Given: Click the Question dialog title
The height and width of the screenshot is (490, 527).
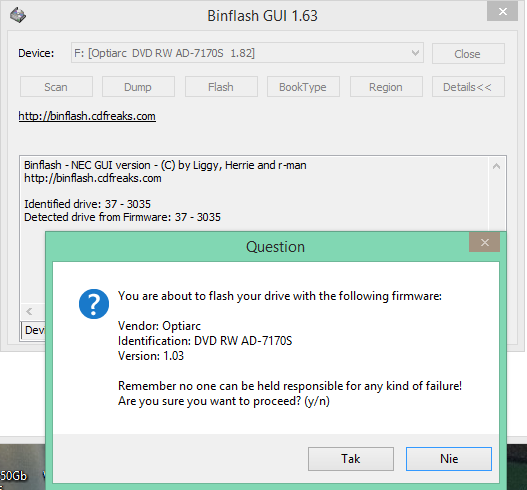Looking at the screenshot, I should point(275,247).
